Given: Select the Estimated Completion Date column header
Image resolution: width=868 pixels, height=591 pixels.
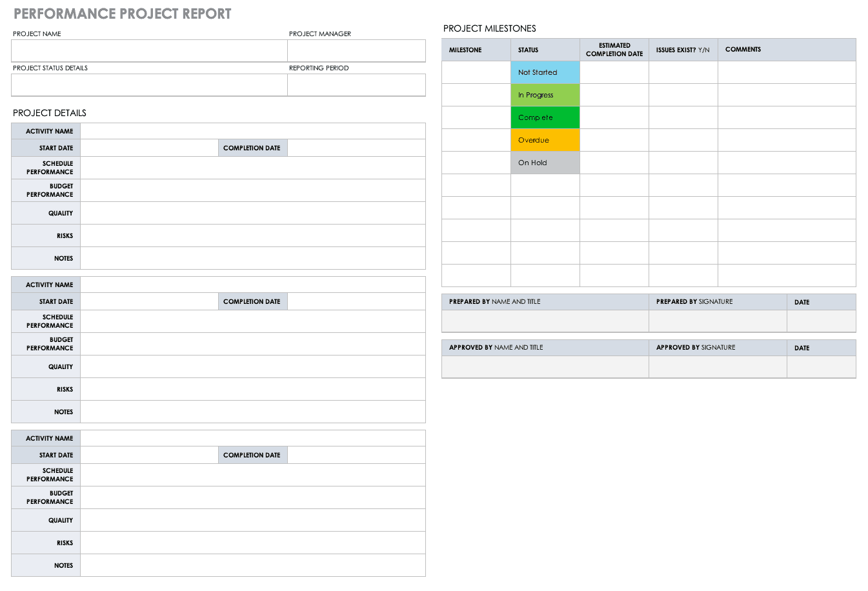Looking at the screenshot, I should (614, 50).
